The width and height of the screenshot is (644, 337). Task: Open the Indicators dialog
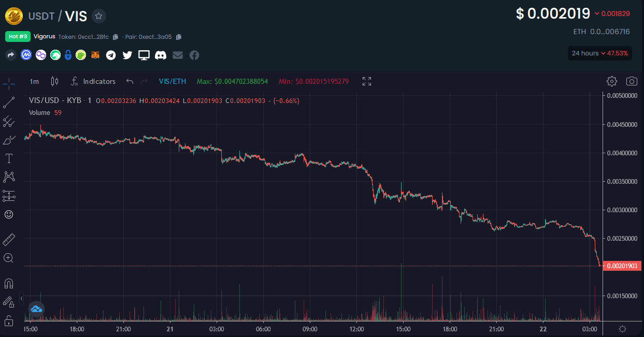click(93, 81)
